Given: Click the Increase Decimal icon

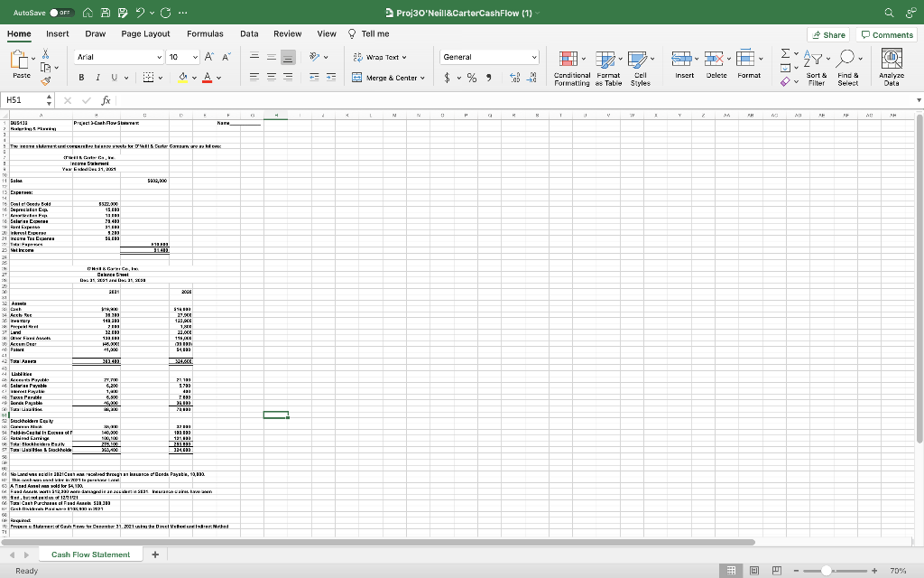Looking at the screenshot, I should click(x=514, y=78).
